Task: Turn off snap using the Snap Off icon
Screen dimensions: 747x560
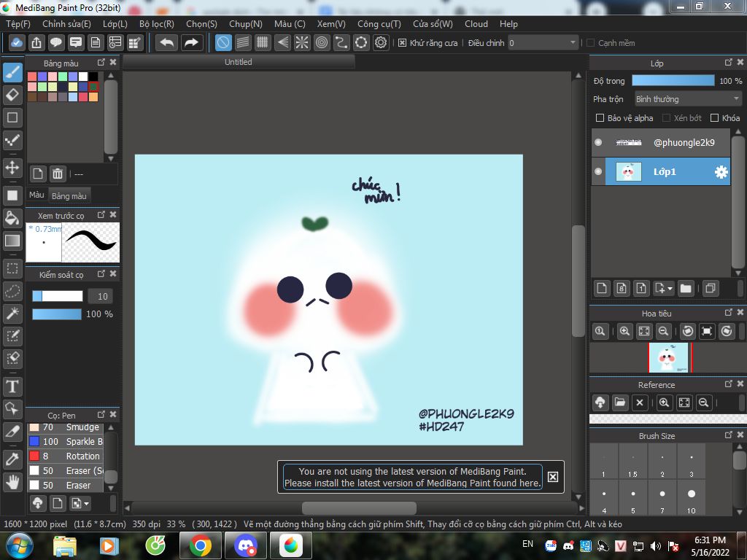Action: coord(223,43)
